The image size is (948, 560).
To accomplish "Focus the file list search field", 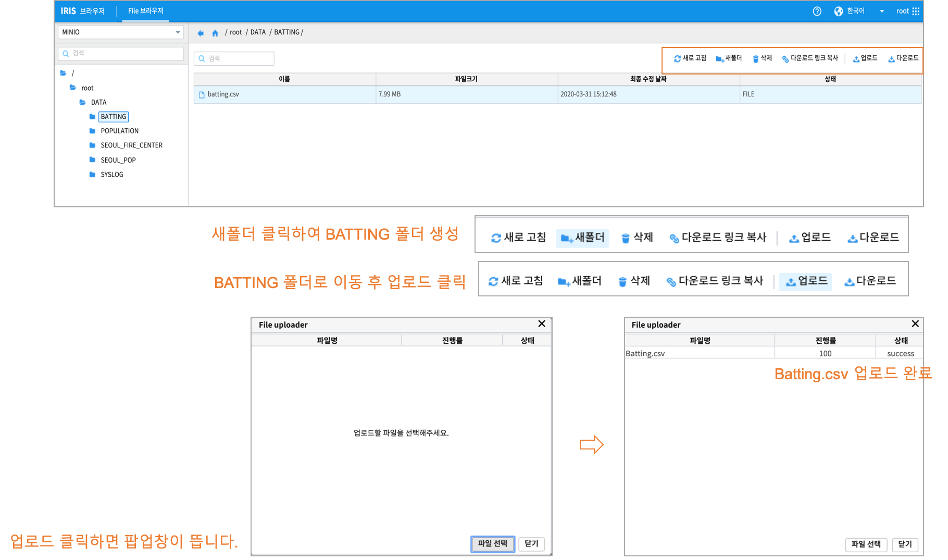I will pos(234,58).
